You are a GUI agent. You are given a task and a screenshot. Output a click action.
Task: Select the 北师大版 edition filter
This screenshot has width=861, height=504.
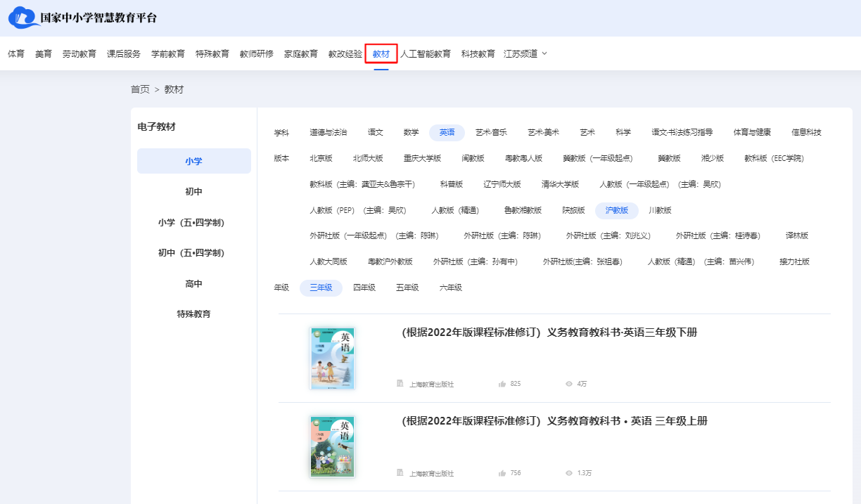click(368, 158)
